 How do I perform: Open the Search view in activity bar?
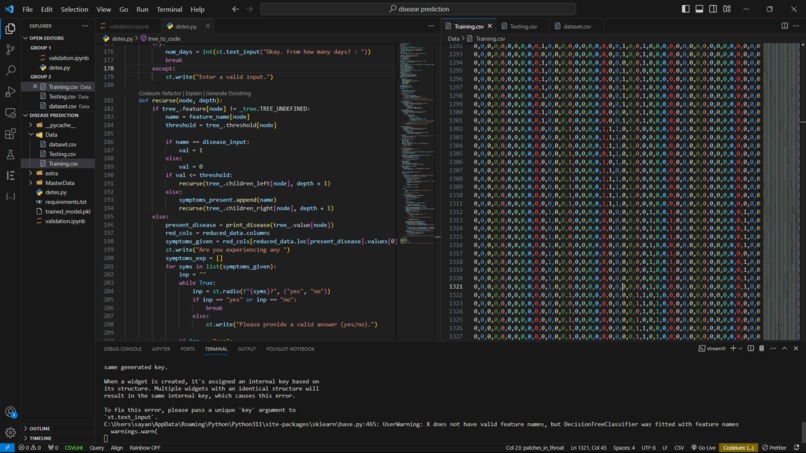10,70
